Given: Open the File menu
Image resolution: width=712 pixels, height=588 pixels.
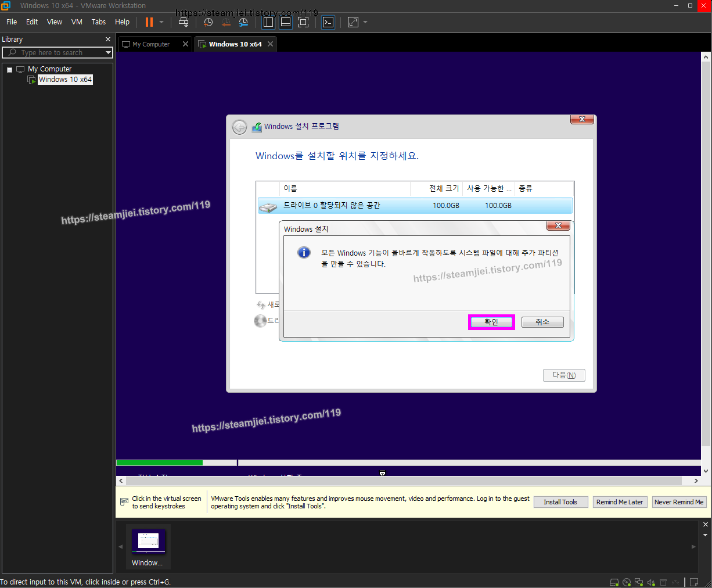Looking at the screenshot, I should click(12, 22).
